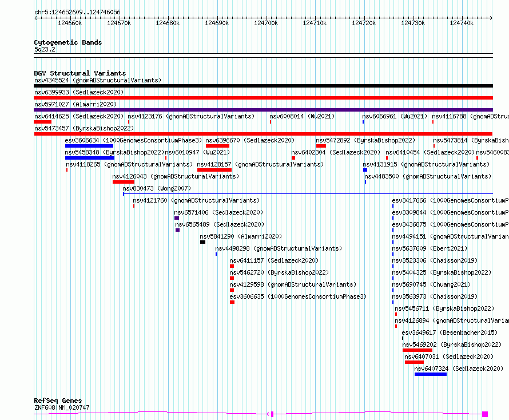
Task: Select nsv5473457 (ByrskaBishop2022) label
Action: 84,128
